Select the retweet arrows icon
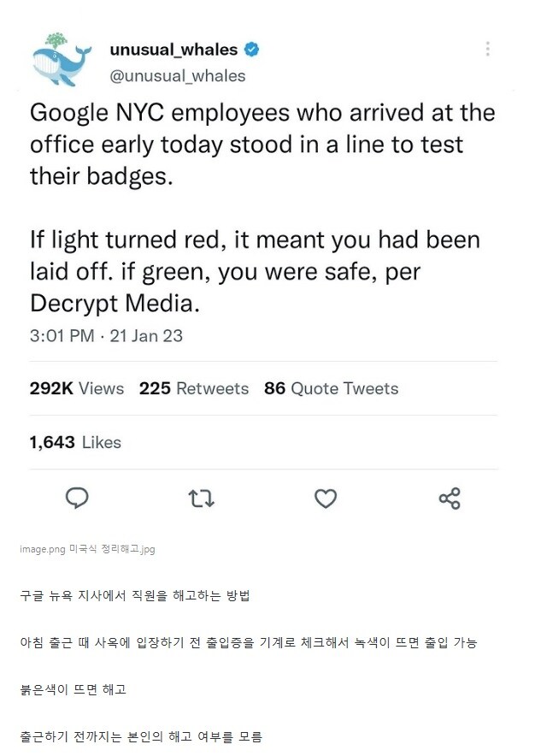Viewport: 535px width, 756px height. click(x=201, y=499)
